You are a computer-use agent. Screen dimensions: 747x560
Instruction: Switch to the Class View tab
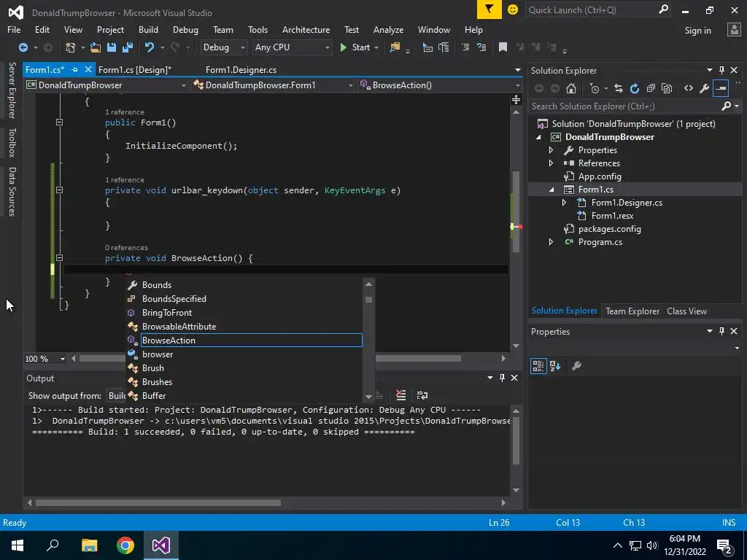point(686,311)
